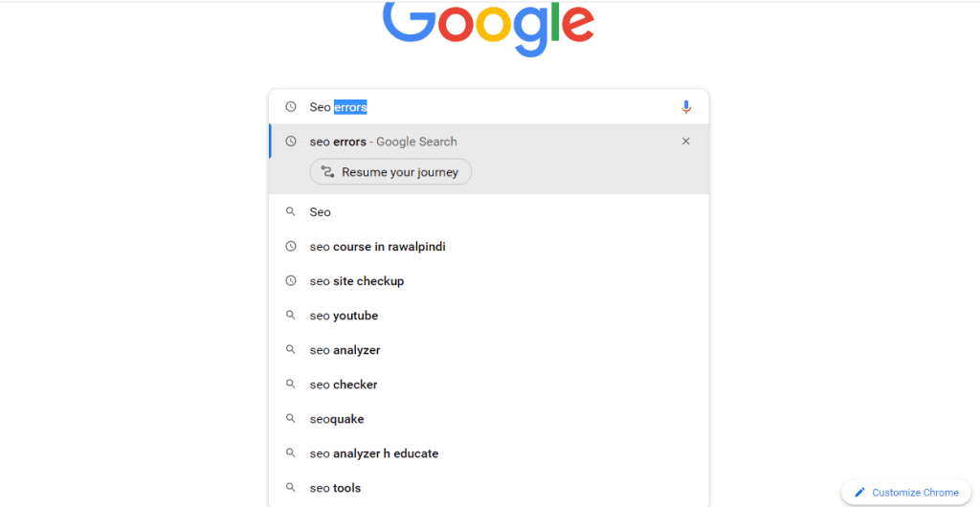Choose the 'seo analyzer' suggestion
Viewport: 980px width, 507px height.
[x=345, y=350]
